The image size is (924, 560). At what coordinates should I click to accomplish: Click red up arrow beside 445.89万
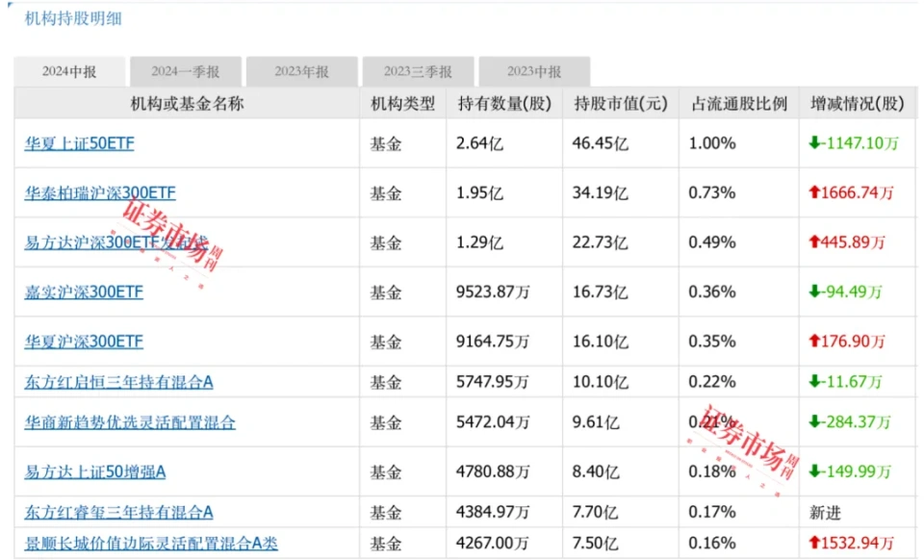(x=814, y=242)
